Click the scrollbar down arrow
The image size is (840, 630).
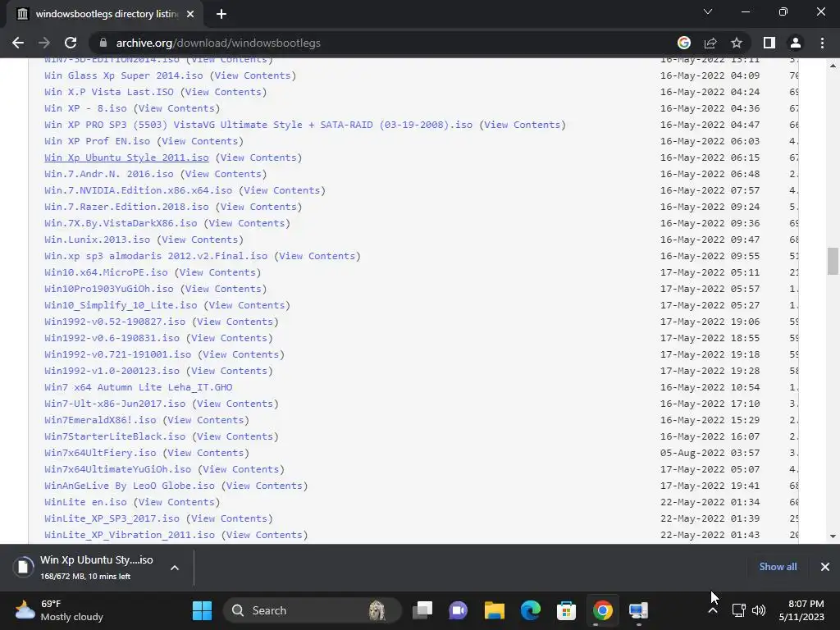tap(833, 536)
